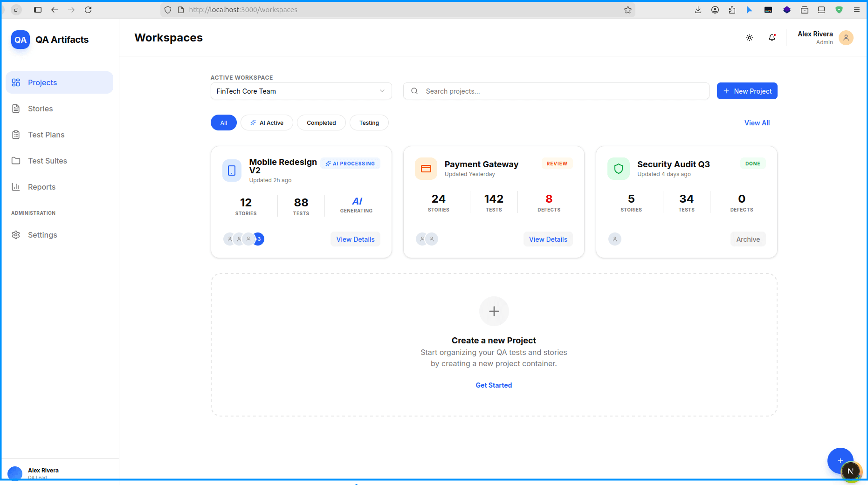The height and width of the screenshot is (485, 868).
Task: Switch filter to Testing
Action: (x=369, y=123)
